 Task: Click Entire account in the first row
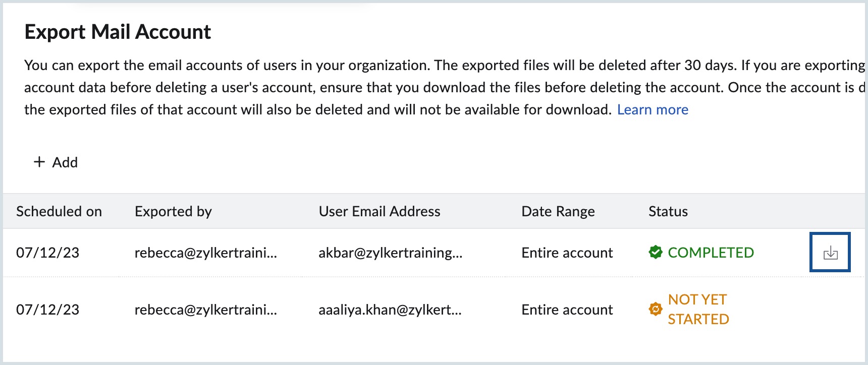(566, 253)
